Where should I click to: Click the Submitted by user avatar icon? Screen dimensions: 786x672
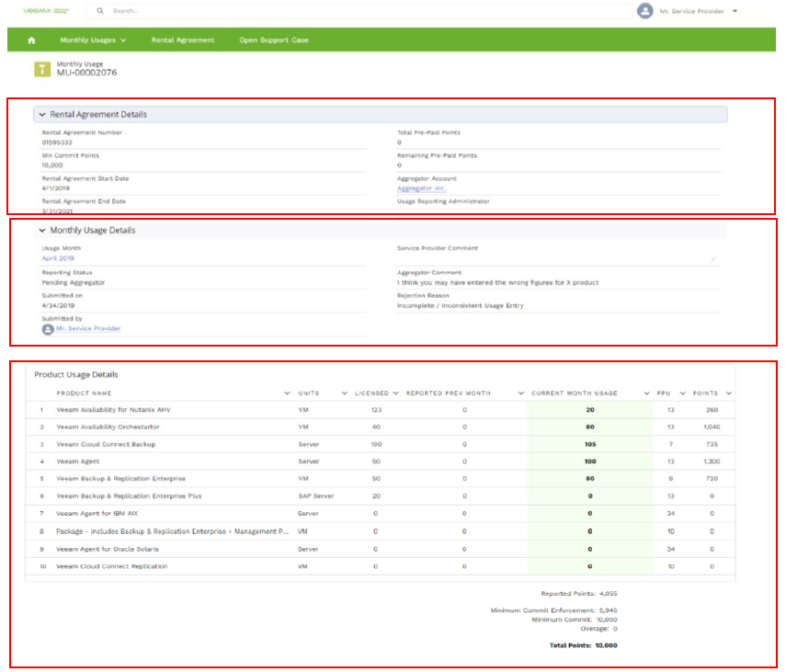point(48,329)
